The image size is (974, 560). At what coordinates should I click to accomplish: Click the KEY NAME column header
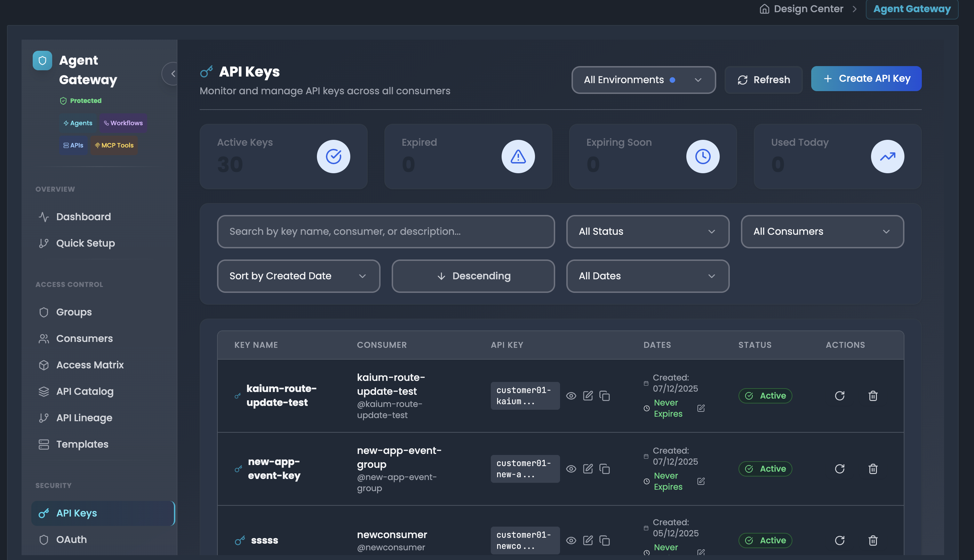click(256, 345)
